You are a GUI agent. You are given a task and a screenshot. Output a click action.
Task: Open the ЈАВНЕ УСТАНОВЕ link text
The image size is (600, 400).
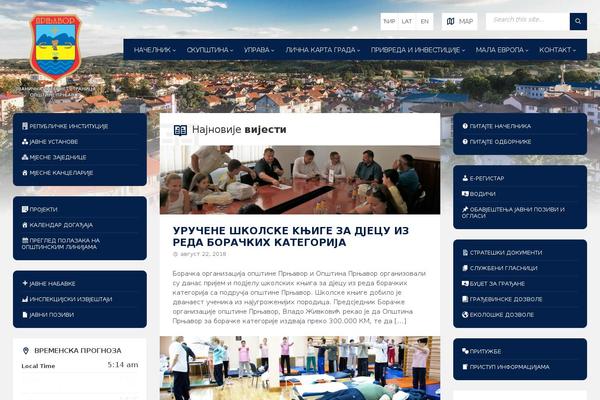pos(54,142)
